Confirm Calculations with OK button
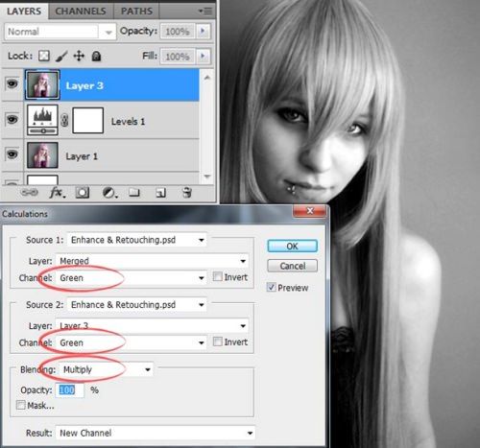The image size is (480, 448). point(292,246)
